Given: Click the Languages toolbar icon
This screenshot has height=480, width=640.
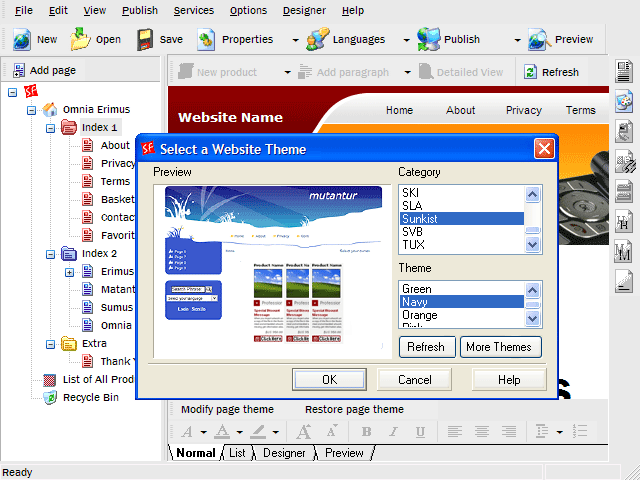Looking at the screenshot, I should tap(318, 39).
